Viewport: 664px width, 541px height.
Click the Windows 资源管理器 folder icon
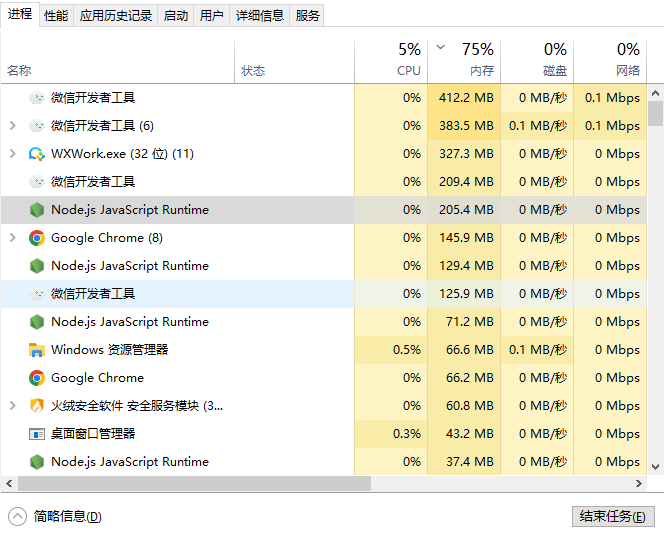(x=37, y=350)
